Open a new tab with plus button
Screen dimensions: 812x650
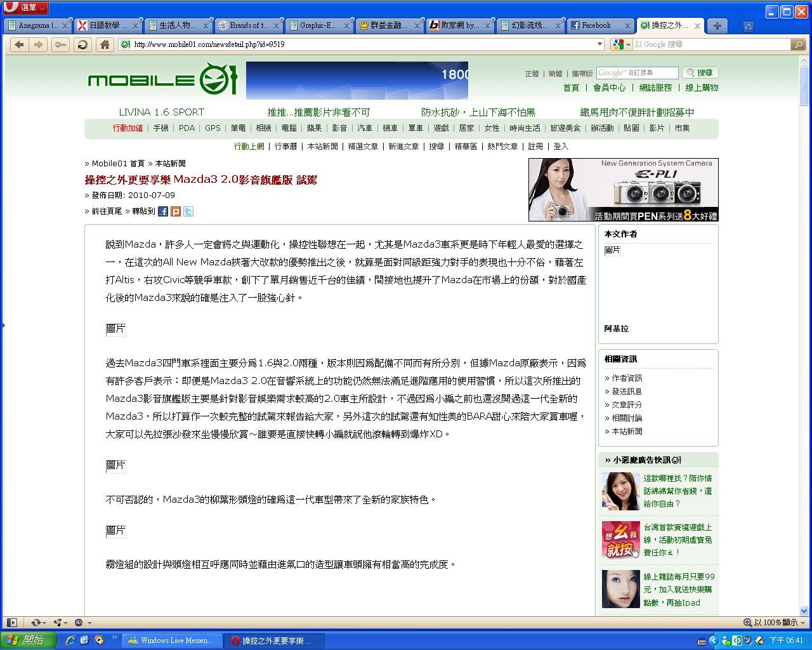(717, 26)
